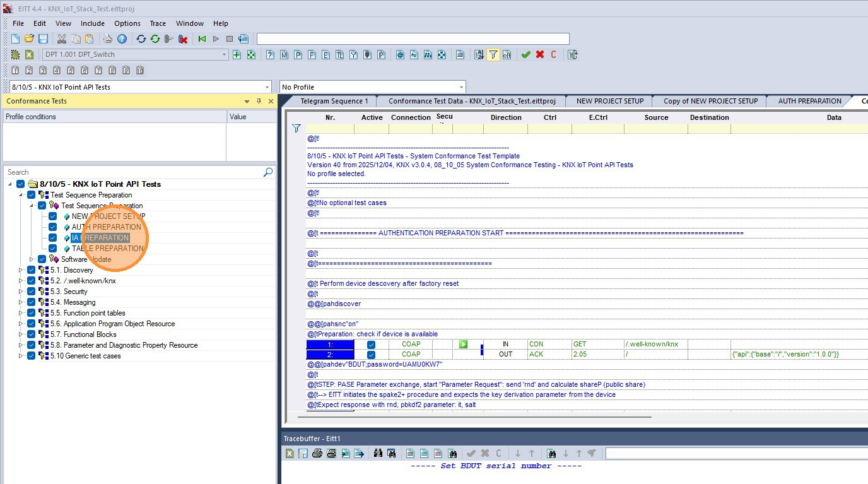The height and width of the screenshot is (484, 868).
Task: Open the Options menu
Action: pos(127,23)
